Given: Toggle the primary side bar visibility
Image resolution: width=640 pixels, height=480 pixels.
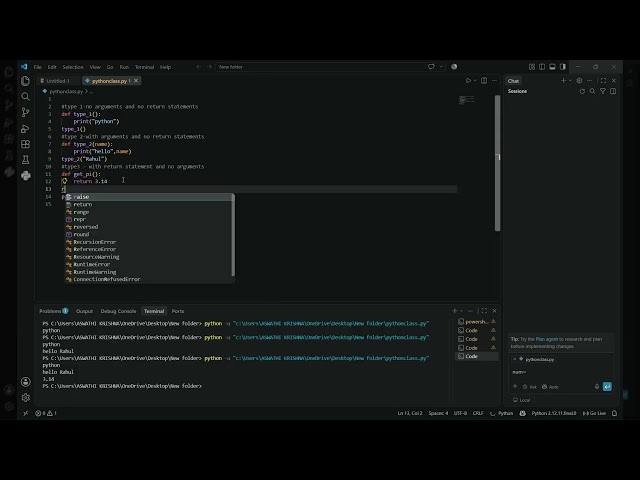Looking at the screenshot, I should 542,67.
